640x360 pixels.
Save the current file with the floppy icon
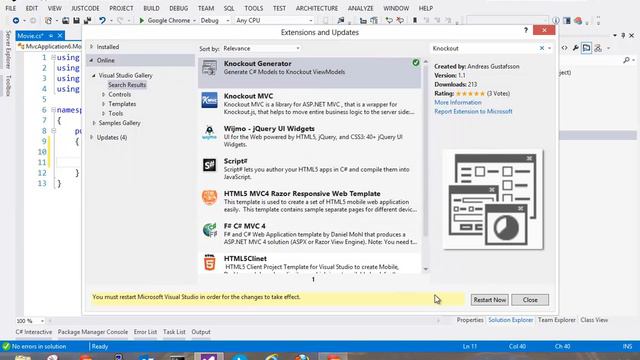[x=76, y=20]
